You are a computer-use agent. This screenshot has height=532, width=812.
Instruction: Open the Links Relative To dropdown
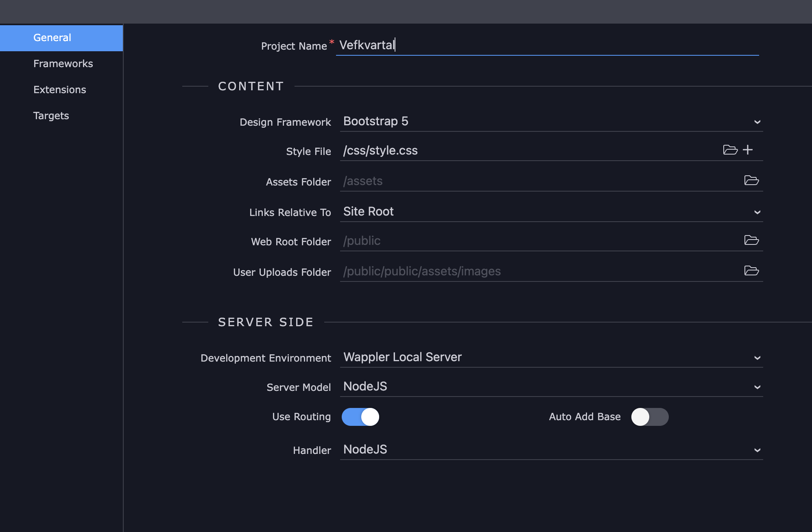pos(551,211)
